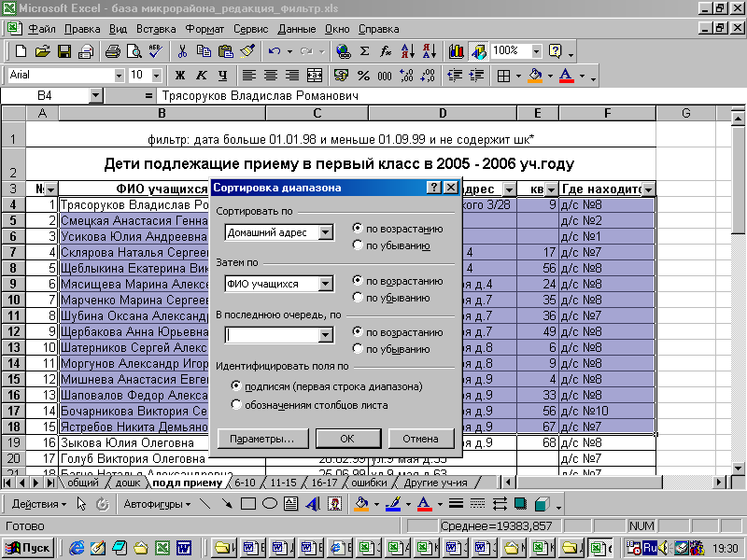747x560 pixels.
Task: Open 'ФИО учащихся' sort field dropdown
Action: click(x=325, y=284)
